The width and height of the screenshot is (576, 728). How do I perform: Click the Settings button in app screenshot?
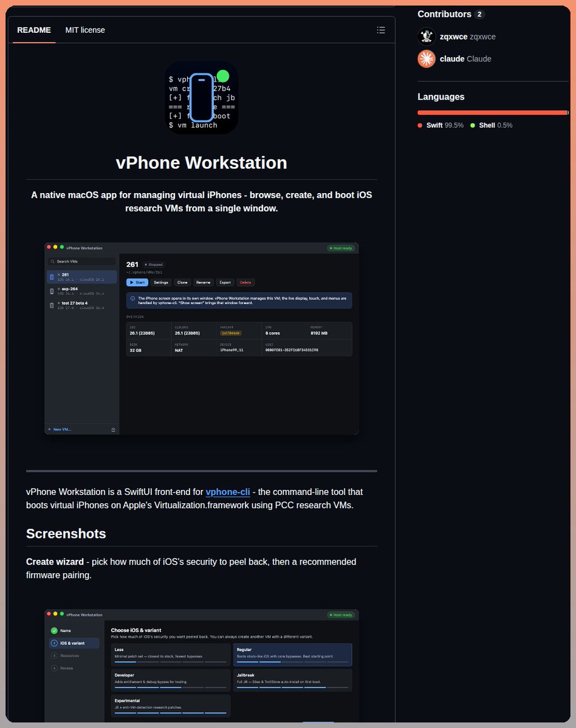tap(161, 282)
